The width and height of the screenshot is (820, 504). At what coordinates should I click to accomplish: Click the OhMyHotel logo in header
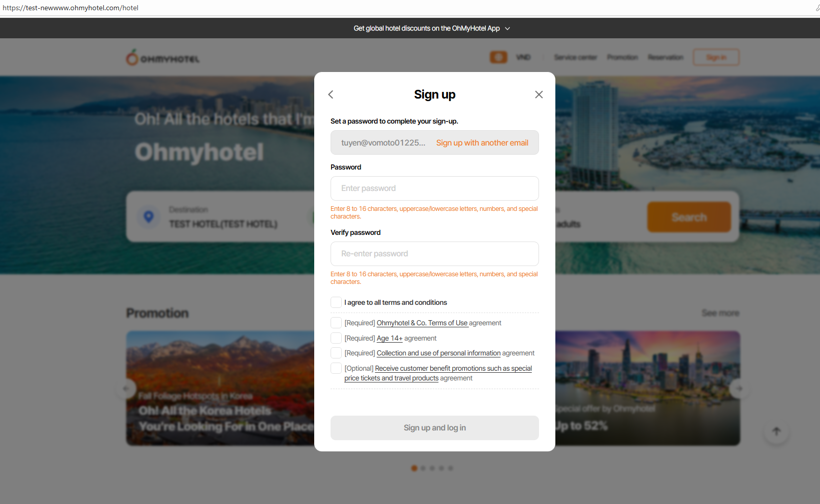coord(163,58)
